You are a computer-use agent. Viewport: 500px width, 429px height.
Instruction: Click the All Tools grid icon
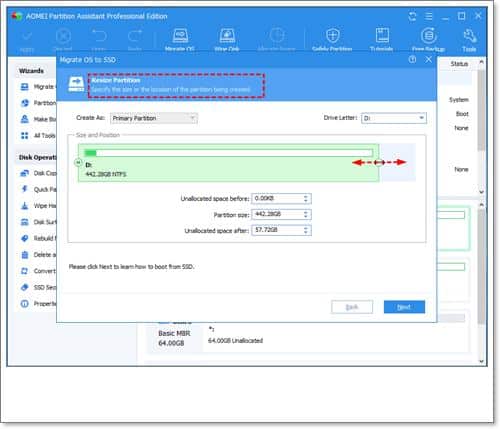(25, 135)
